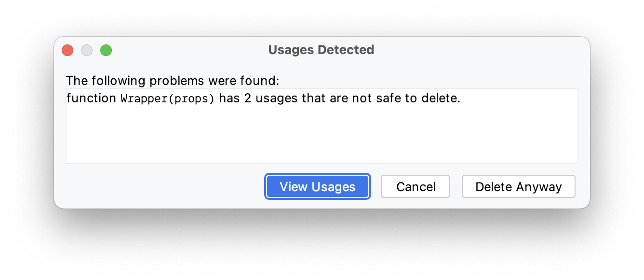
Task: Click the green zoom traffic light
Action: coord(106,50)
